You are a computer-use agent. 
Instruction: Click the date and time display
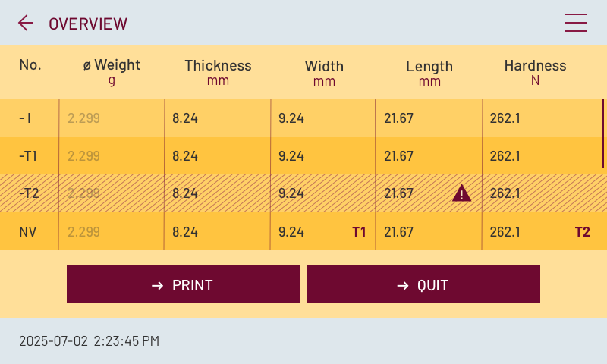point(89,341)
